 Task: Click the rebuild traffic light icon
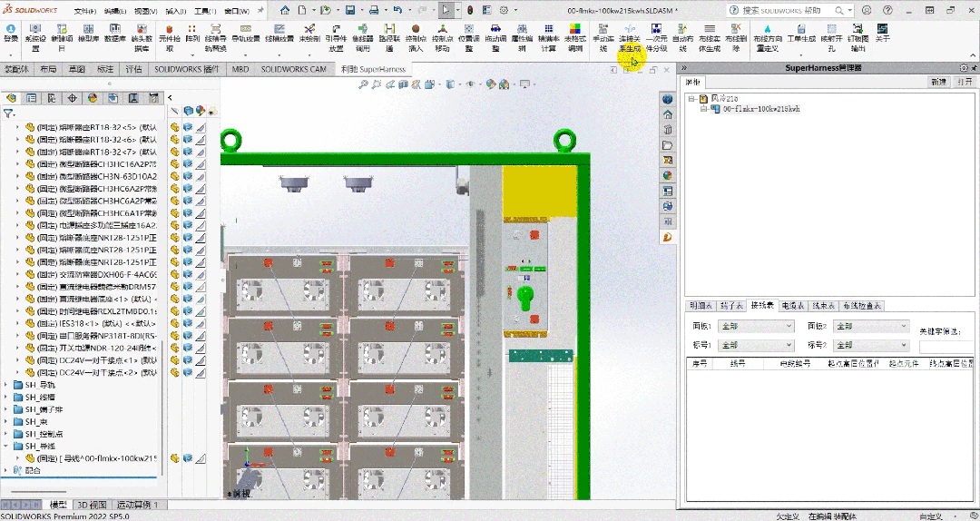point(469,11)
